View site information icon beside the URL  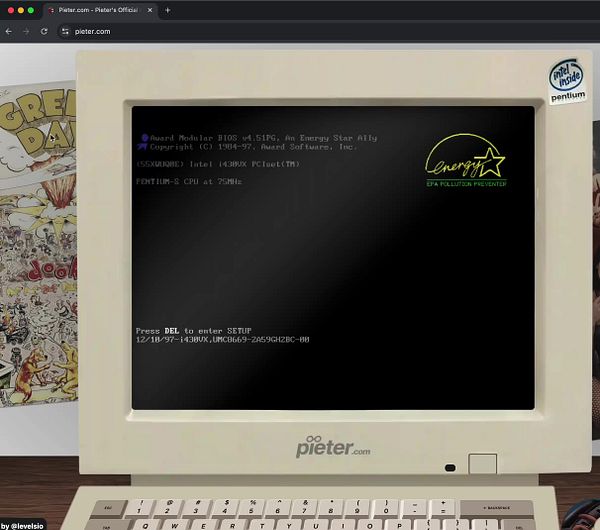pos(65,31)
